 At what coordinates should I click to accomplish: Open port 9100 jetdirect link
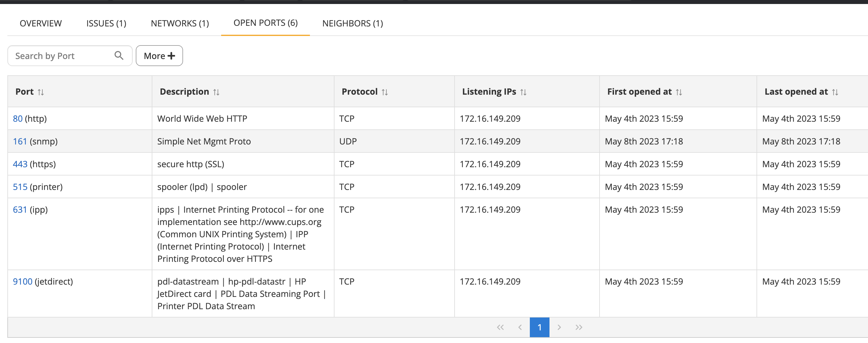pos(23,281)
